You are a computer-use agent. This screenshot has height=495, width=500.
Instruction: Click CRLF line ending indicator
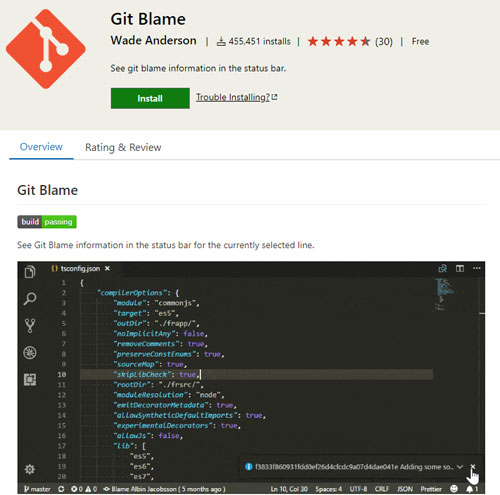pyautogui.click(x=382, y=489)
